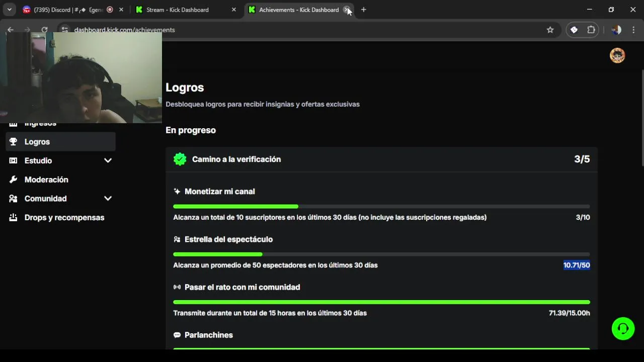The width and height of the screenshot is (644, 362).
Task: Click the Parlanchines achievement title
Action: (209, 335)
